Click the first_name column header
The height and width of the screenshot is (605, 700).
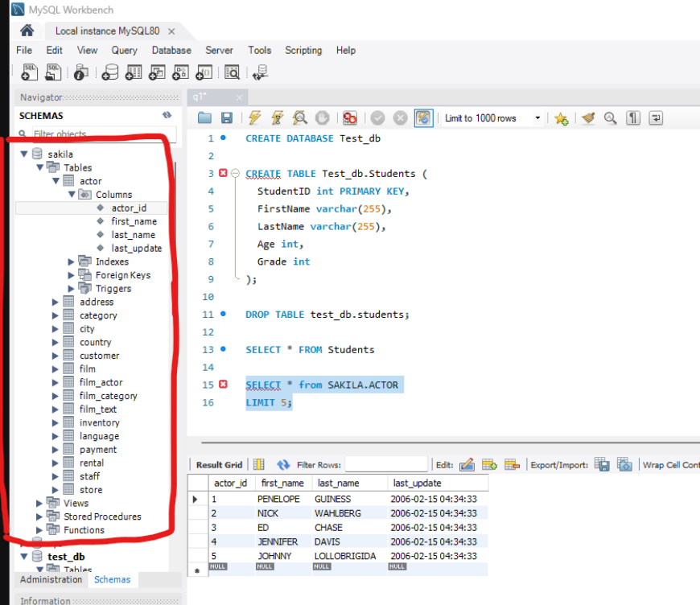[281, 484]
